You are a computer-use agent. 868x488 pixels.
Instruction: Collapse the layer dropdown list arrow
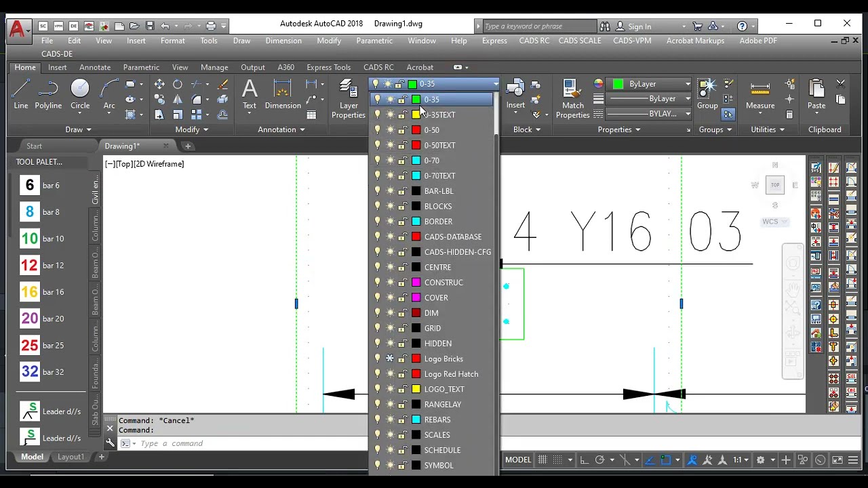[x=496, y=84]
